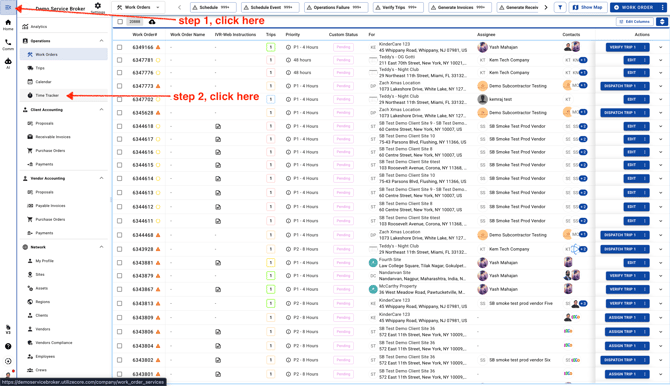Click the Edit Columns button
The image size is (670, 386).
point(635,21)
